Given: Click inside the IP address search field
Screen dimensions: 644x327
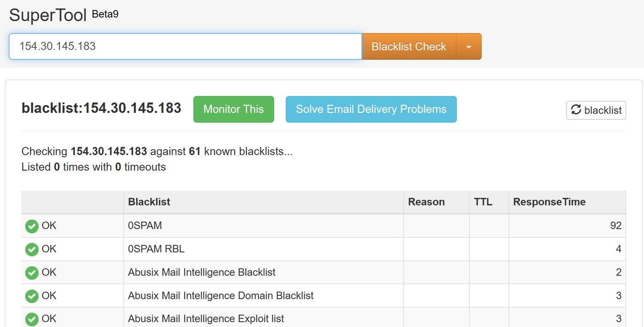Looking at the screenshot, I should click(x=185, y=46).
